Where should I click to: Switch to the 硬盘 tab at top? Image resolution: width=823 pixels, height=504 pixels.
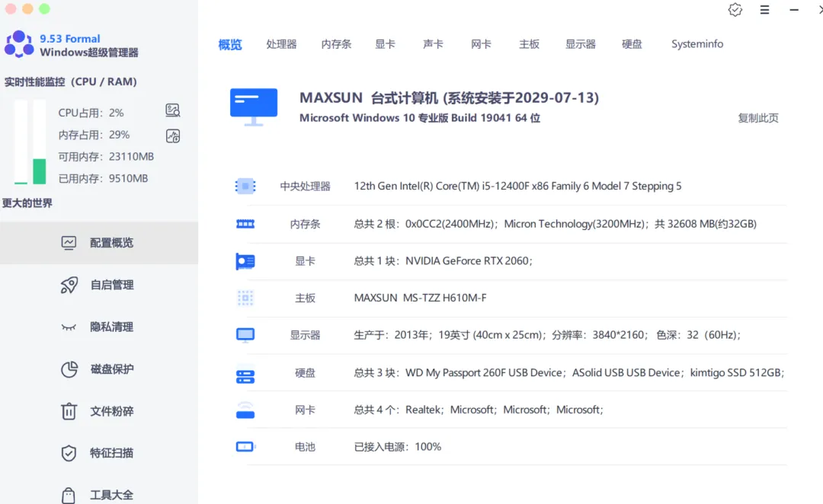point(632,44)
